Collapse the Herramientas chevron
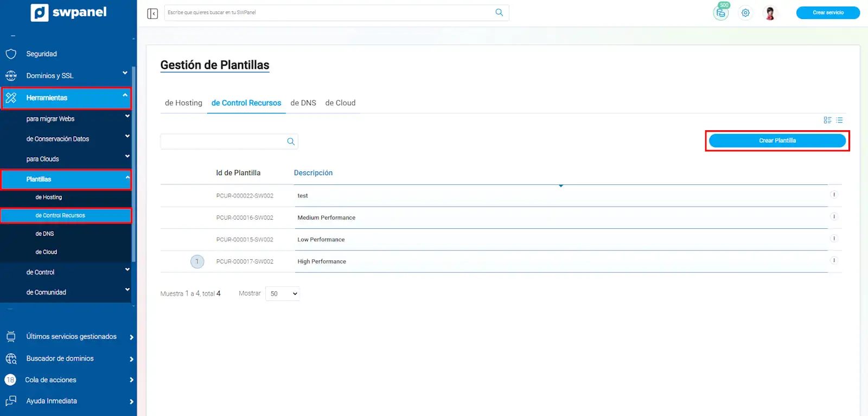 click(x=125, y=95)
